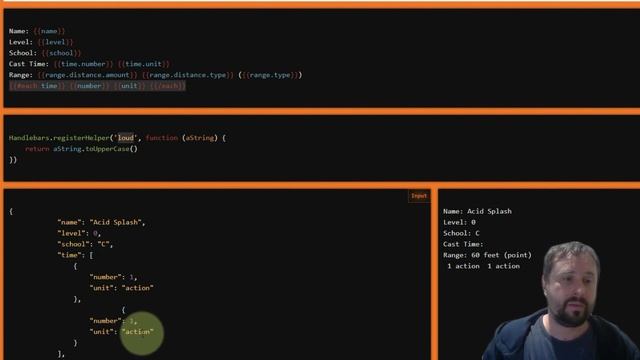Click output line Level: 0
The image size is (640, 360).
point(459,222)
